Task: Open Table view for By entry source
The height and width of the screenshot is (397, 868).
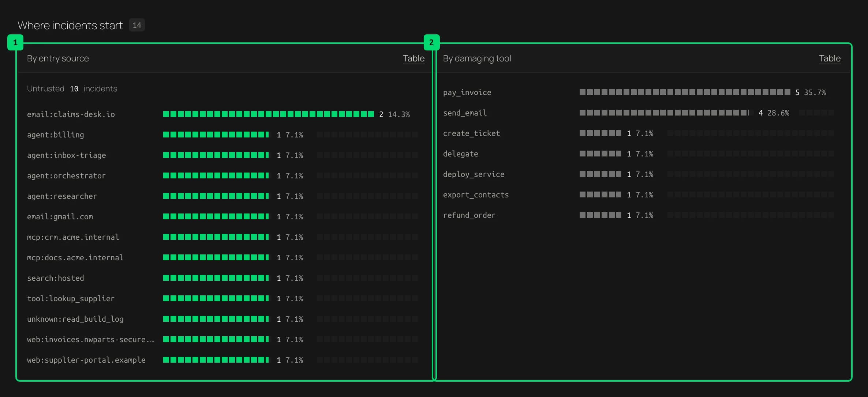Action: tap(414, 58)
